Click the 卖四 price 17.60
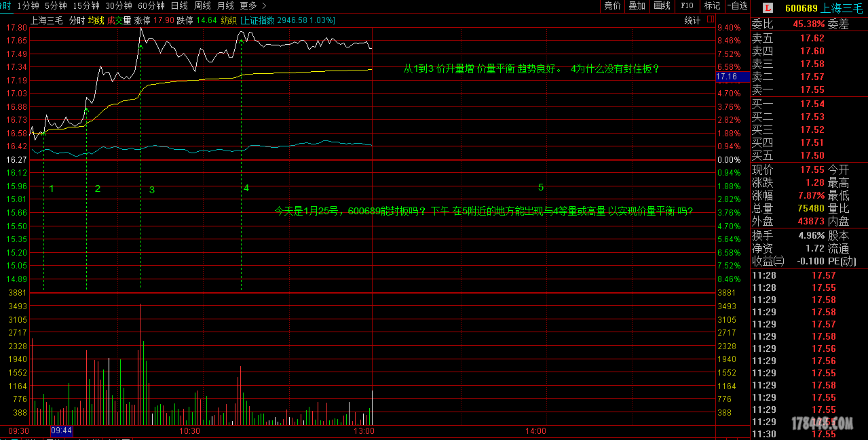Image resolution: width=868 pixels, height=440 pixels. click(x=812, y=52)
